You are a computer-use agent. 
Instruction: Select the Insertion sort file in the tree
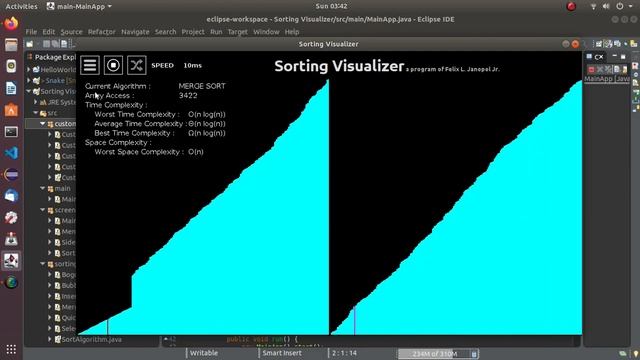pyautogui.click(x=65, y=296)
